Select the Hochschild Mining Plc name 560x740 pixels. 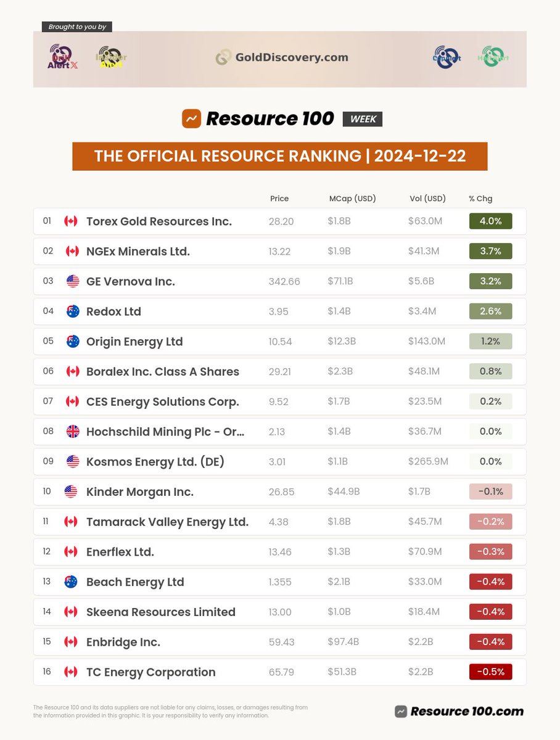[x=165, y=432]
